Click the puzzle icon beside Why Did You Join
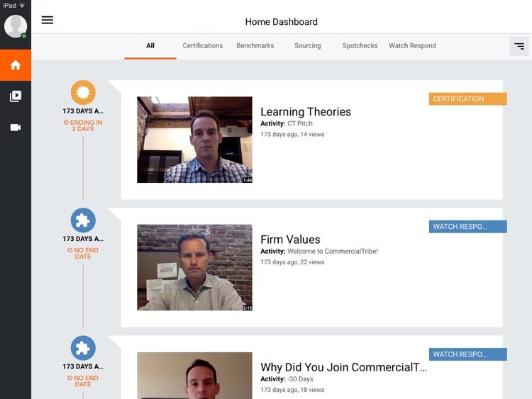 pyautogui.click(x=83, y=348)
